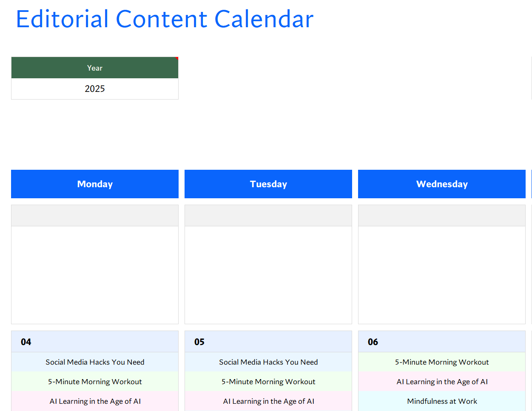Click the empty gray date cell under Tuesday

coord(268,216)
